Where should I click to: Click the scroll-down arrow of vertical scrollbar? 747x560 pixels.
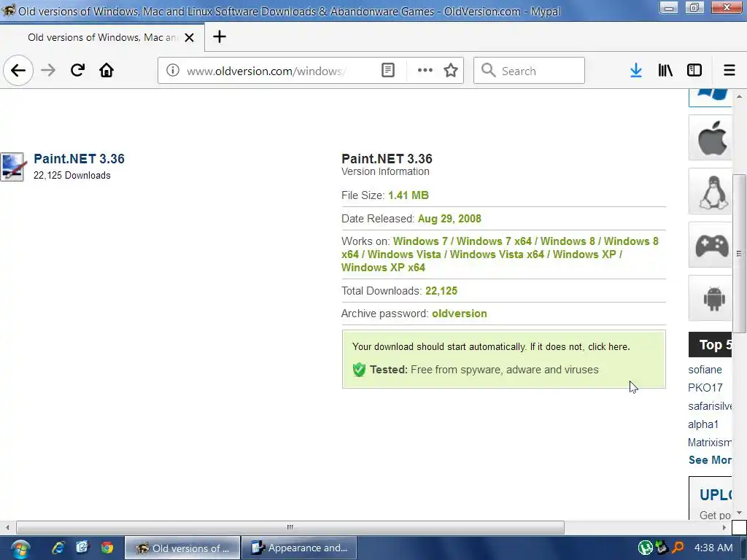[739, 513]
